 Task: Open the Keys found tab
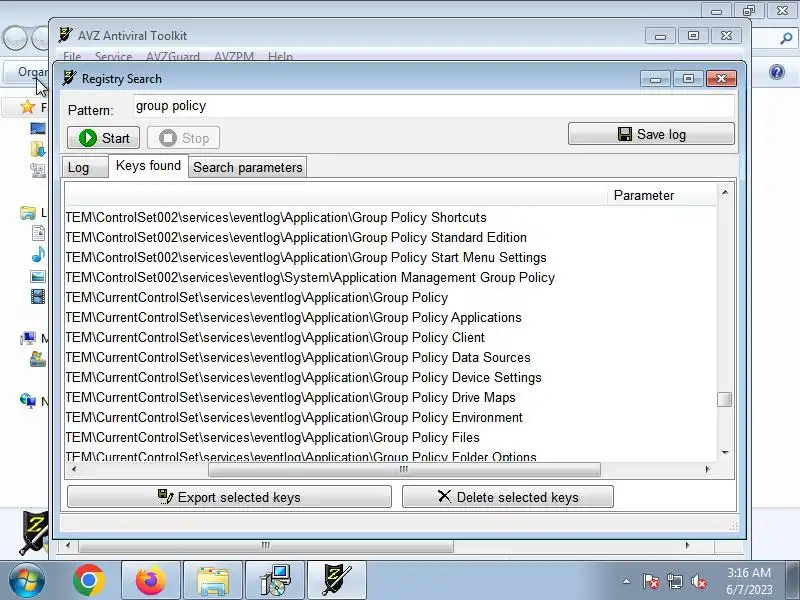[x=148, y=166]
